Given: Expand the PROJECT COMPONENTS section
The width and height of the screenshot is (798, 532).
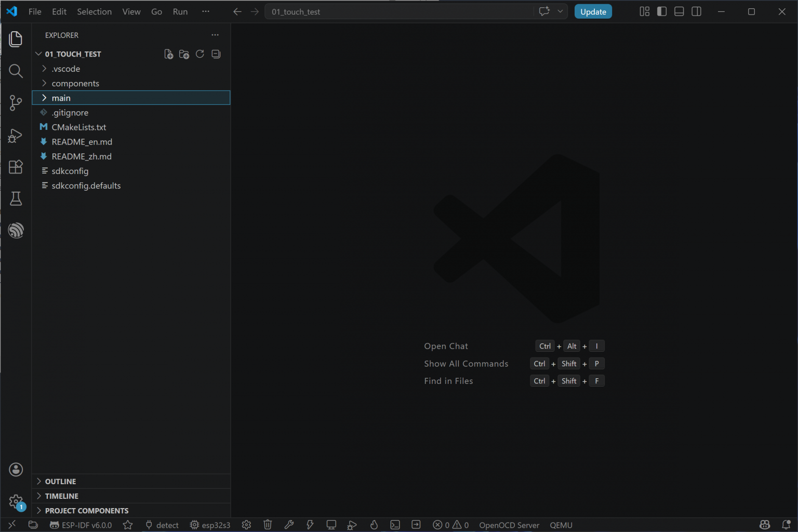Looking at the screenshot, I should [x=86, y=511].
